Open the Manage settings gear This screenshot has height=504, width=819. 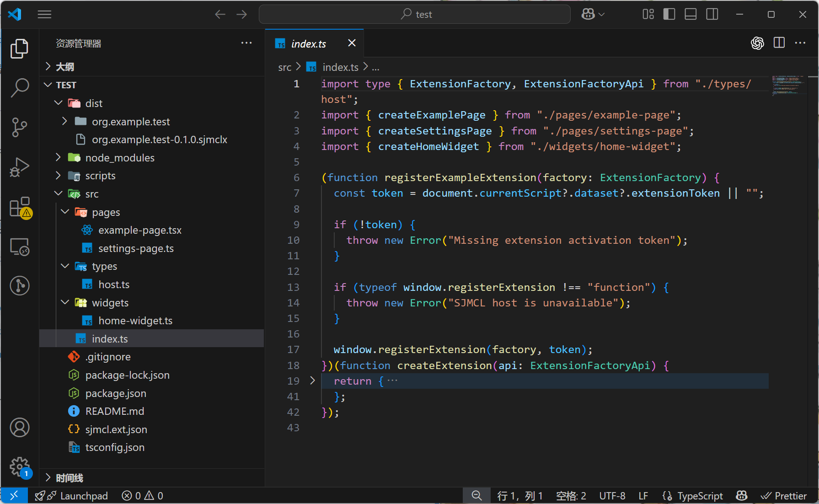tap(20, 466)
